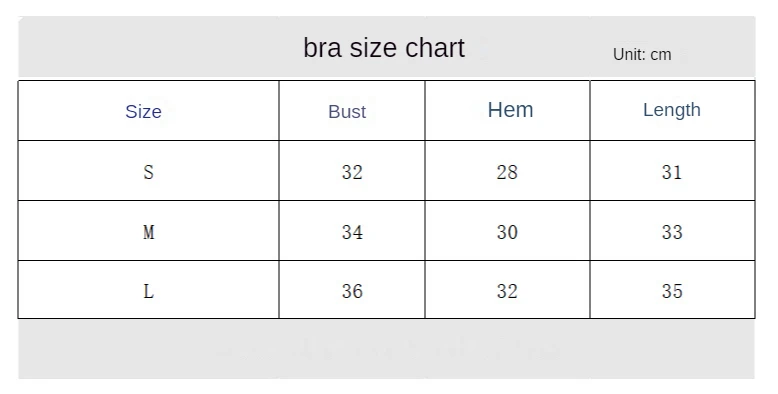
Task: Click length value 31 in S row
Action: tap(672, 172)
